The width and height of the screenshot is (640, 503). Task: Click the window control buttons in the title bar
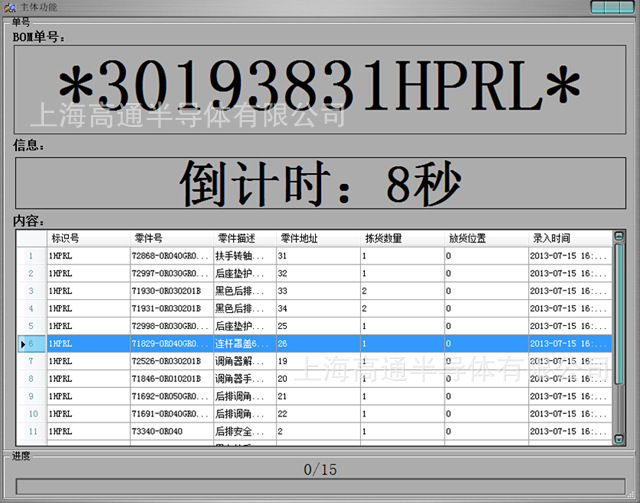click(x=611, y=7)
